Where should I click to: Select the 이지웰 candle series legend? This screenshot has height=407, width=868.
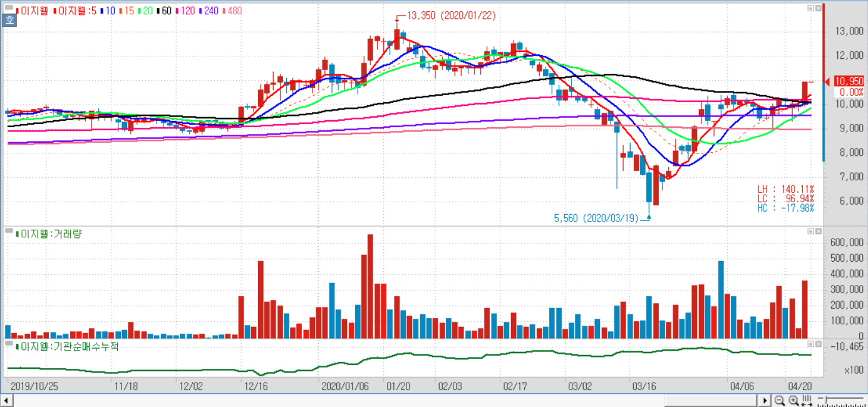click(32, 11)
